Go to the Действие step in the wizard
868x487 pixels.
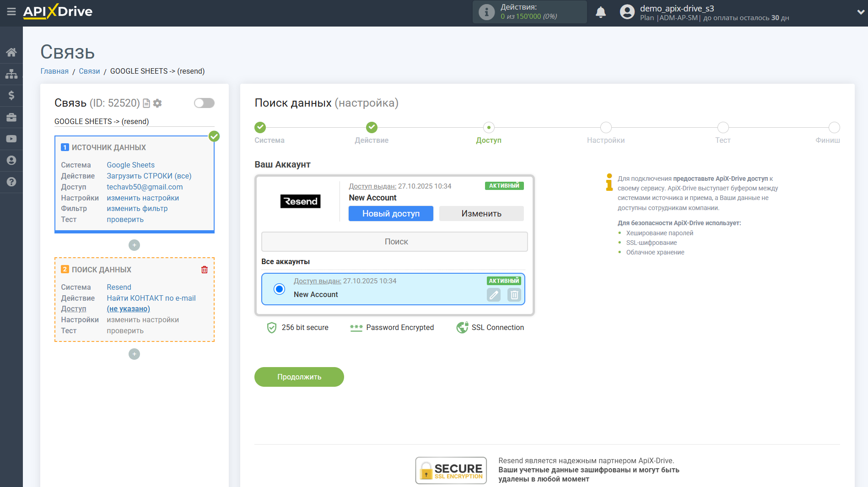(x=372, y=127)
